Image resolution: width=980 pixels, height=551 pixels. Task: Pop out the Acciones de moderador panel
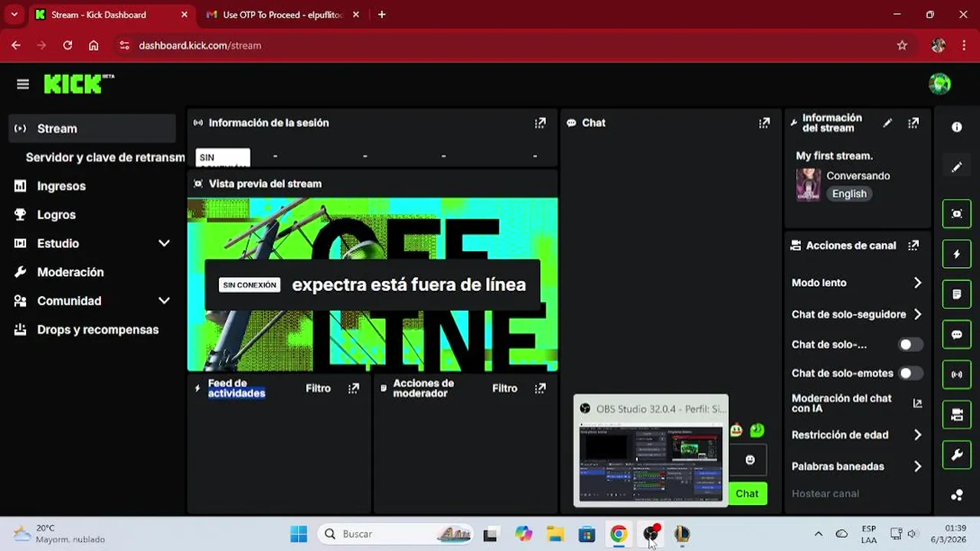[541, 388]
